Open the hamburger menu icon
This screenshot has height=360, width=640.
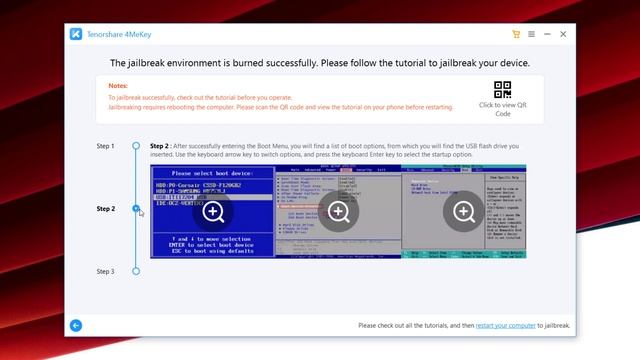[531, 34]
